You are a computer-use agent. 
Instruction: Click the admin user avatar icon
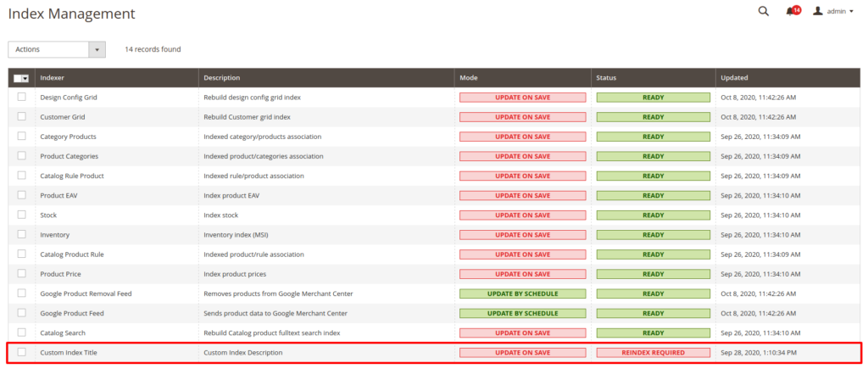(x=818, y=11)
